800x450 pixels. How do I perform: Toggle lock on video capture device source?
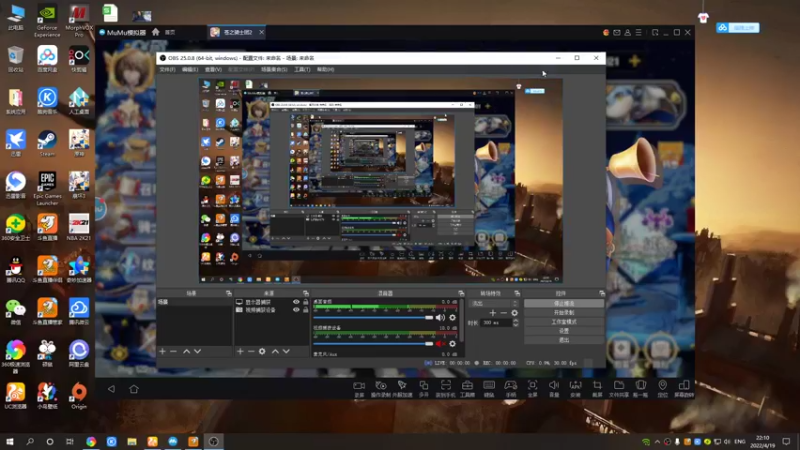coord(306,310)
